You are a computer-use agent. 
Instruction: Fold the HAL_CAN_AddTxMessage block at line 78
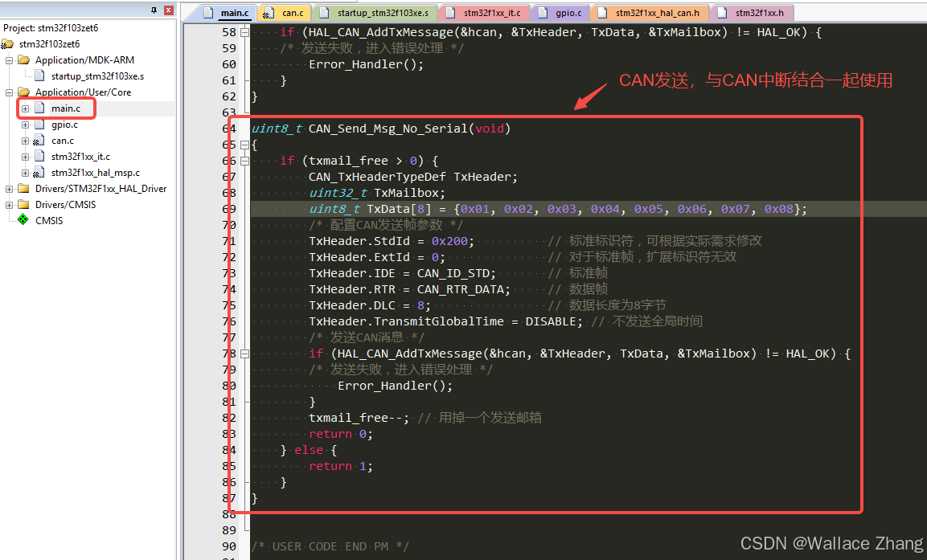point(244,354)
